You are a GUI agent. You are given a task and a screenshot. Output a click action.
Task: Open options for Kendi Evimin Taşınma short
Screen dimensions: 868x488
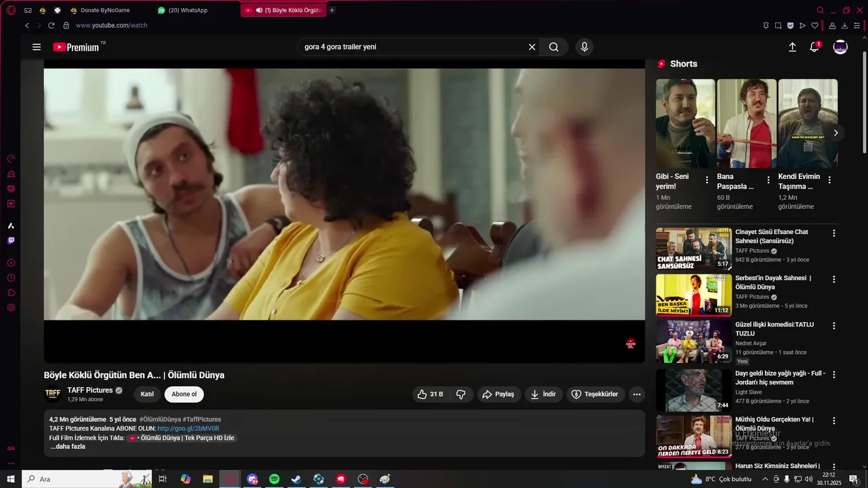[x=829, y=180]
